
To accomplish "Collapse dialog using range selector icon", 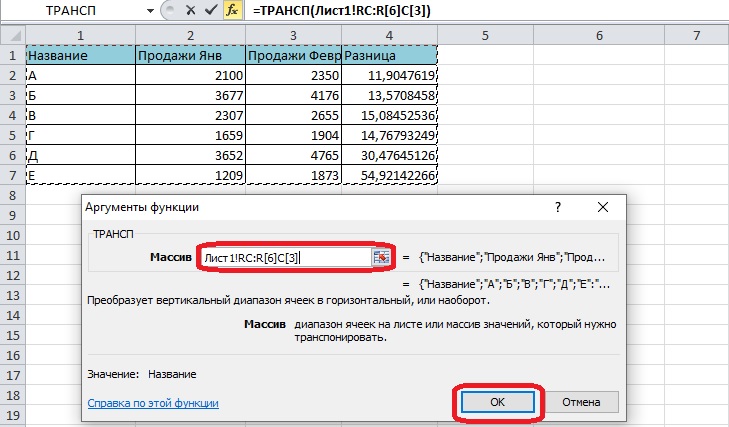I will click(x=381, y=257).
